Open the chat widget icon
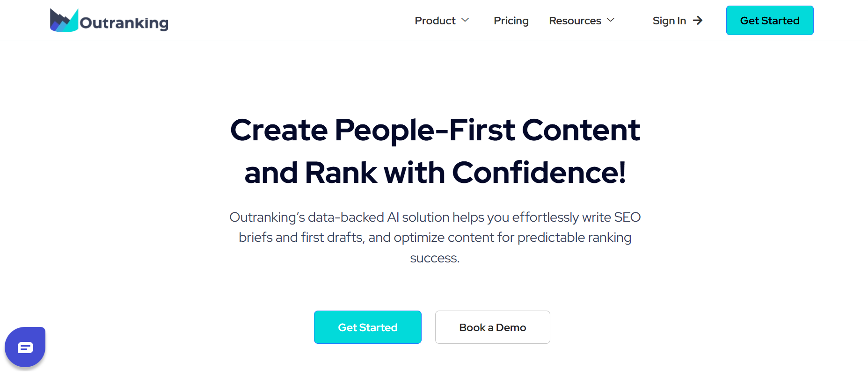The height and width of the screenshot is (377, 868). click(25, 347)
